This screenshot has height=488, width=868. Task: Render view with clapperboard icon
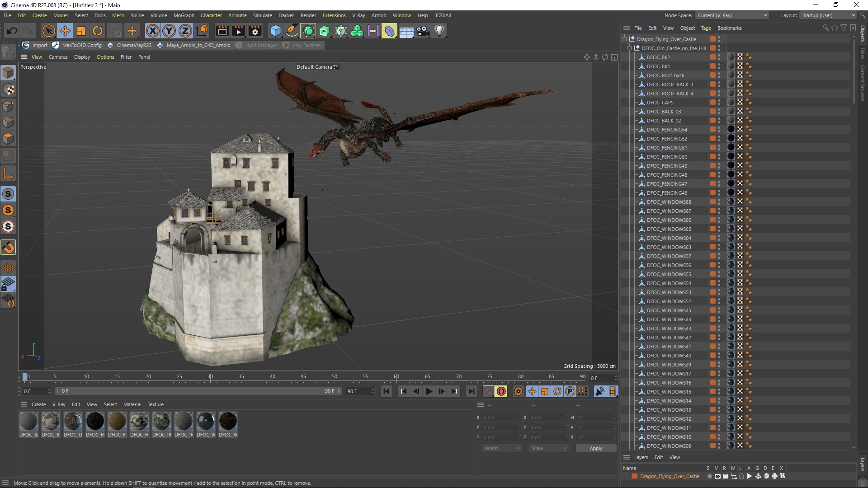point(222,31)
